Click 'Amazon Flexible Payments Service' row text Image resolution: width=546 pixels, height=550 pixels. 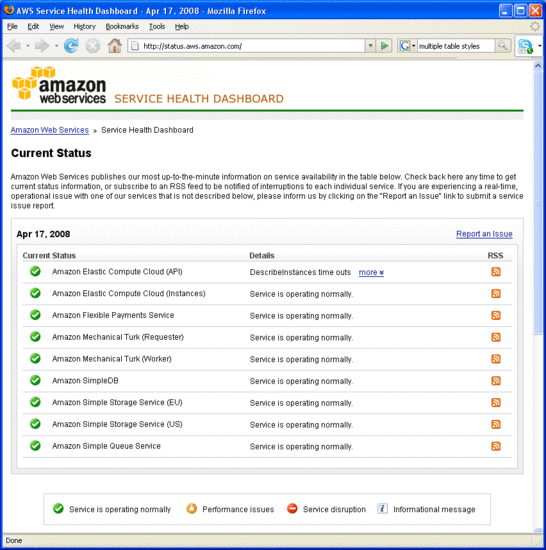[x=113, y=315]
